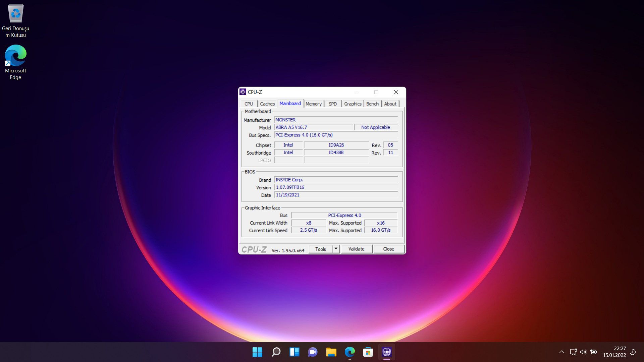
Task: Open the taskbar Search icon
Action: click(x=276, y=352)
